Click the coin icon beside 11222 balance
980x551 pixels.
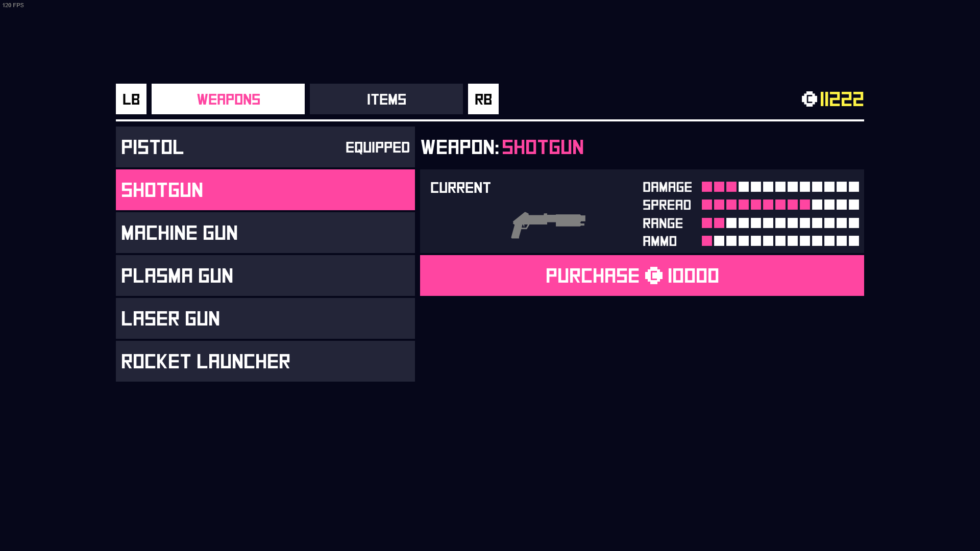click(x=809, y=99)
